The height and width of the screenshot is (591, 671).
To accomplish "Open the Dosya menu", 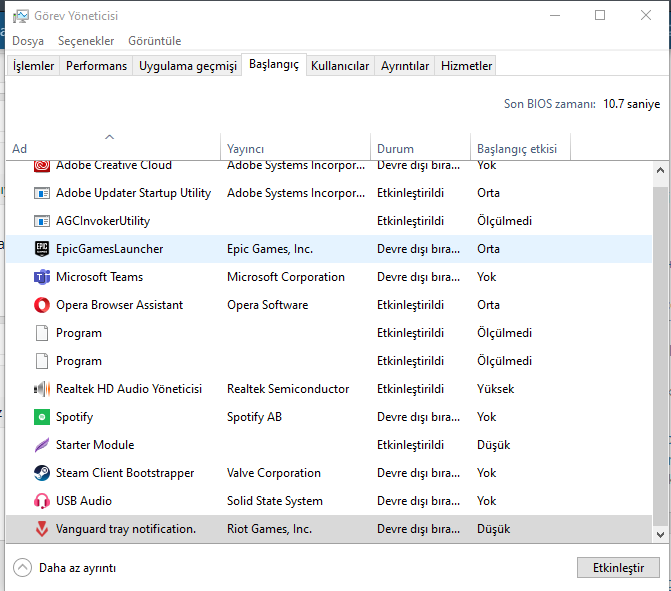I will pyautogui.click(x=28, y=41).
